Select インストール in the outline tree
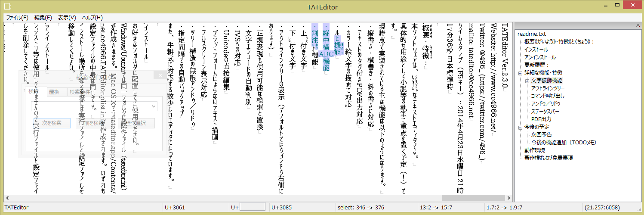The height and width of the screenshot is (215, 644). click(x=536, y=50)
